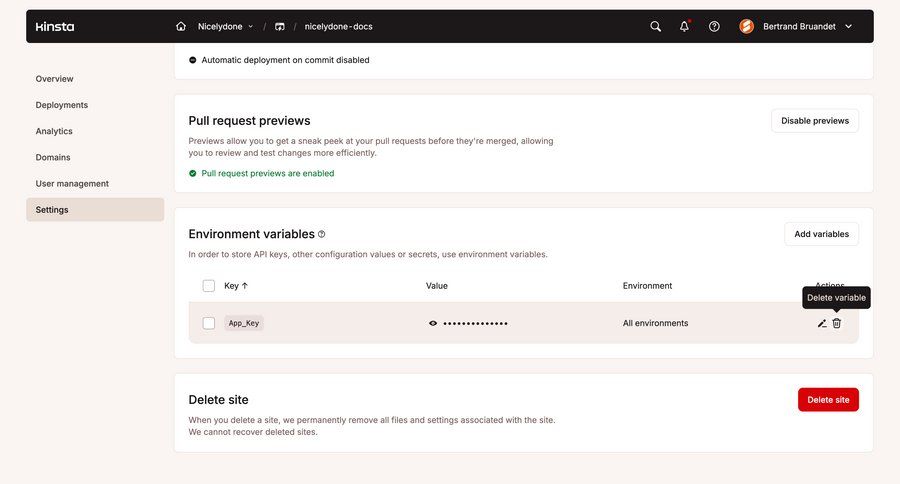Delete the App_Key variable trash icon
This screenshot has width=900, height=484.
[837, 323]
